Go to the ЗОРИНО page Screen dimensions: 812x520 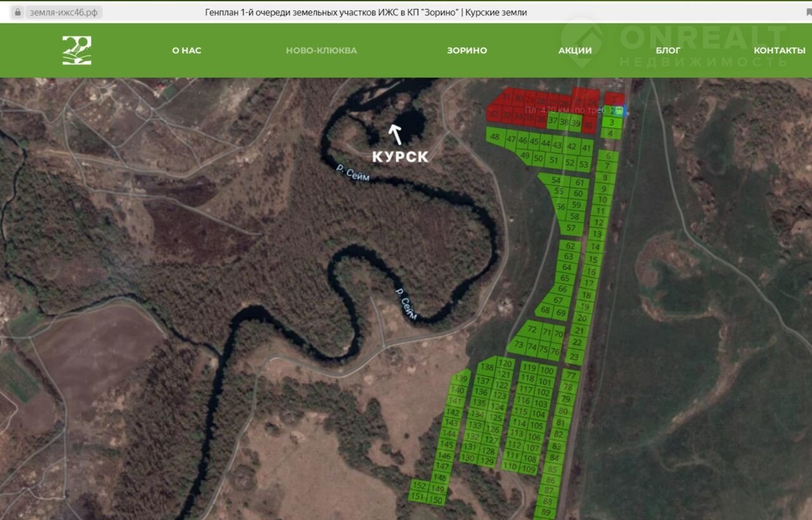467,50
